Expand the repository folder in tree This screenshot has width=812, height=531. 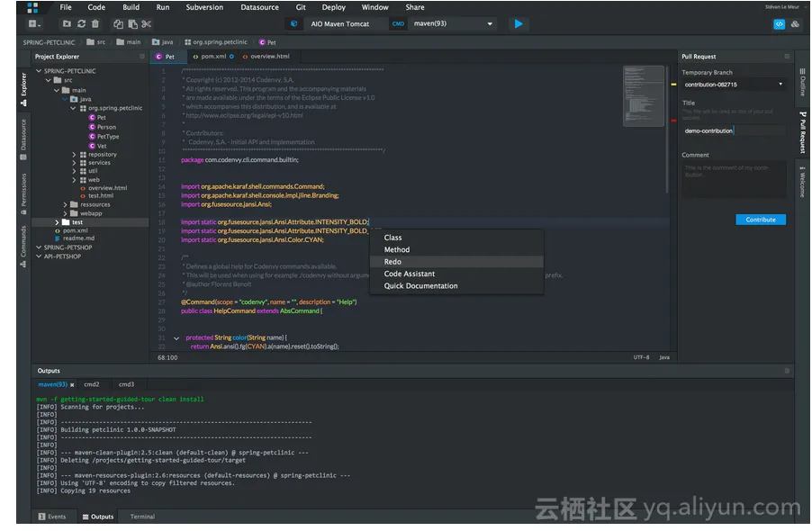75,155
